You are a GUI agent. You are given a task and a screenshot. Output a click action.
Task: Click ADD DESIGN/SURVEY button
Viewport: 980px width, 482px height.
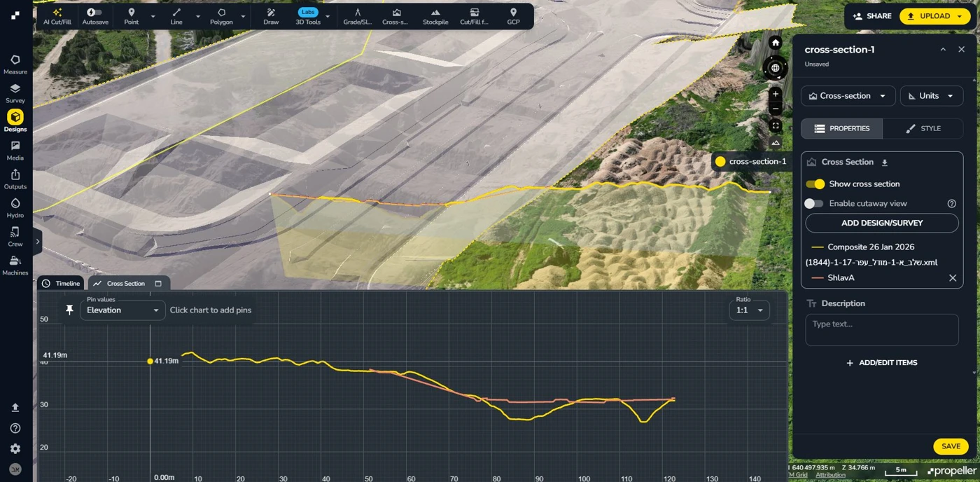coord(882,223)
